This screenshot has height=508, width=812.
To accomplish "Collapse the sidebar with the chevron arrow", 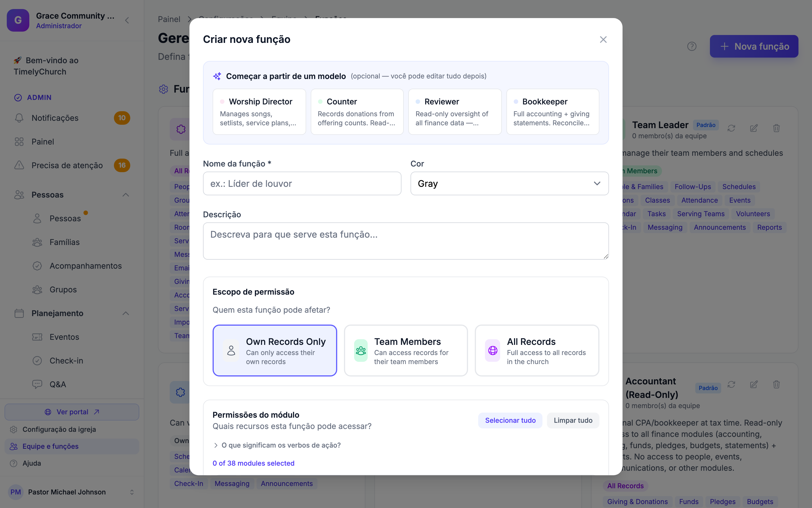I will (127, 21).
